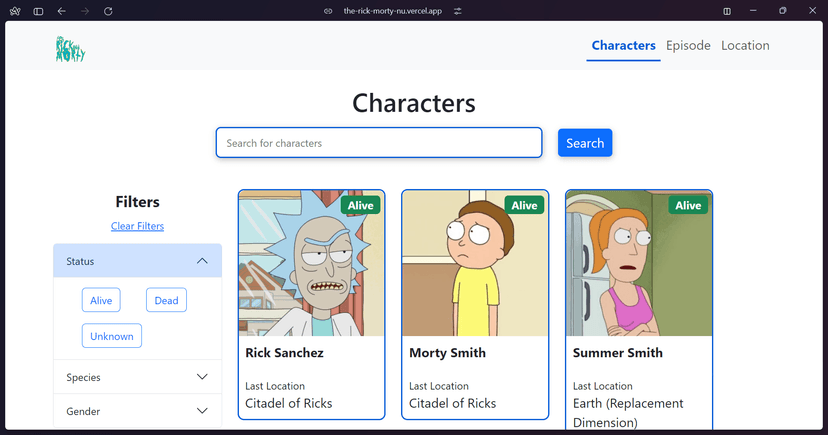This screenshot has width=828, height=435.
Task: Switch to the Characters tab
Action: pyautogui.click(x=623, y=45)
